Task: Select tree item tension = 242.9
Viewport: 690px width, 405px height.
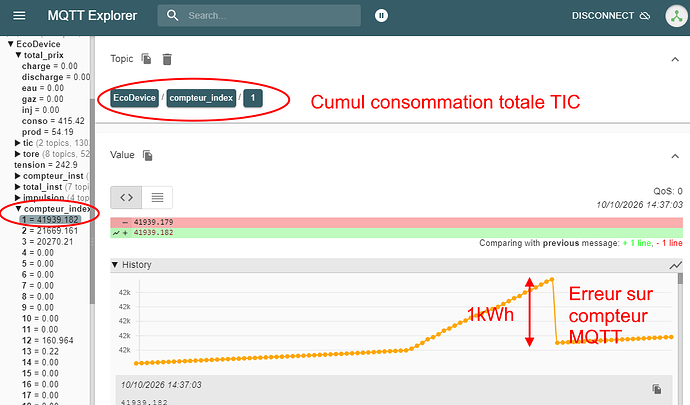Action: coord(46,165)
